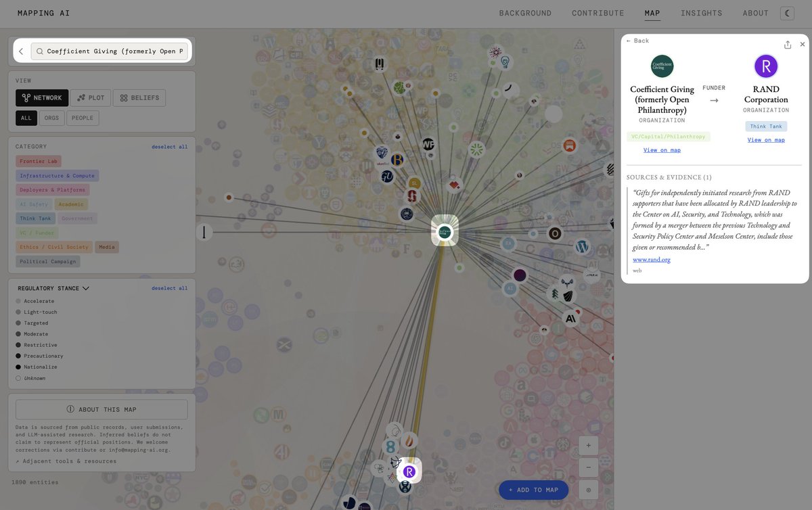The width and height of the screenshot is (812, 510).
Task: Deselect all categories
Action: point(170,147)
